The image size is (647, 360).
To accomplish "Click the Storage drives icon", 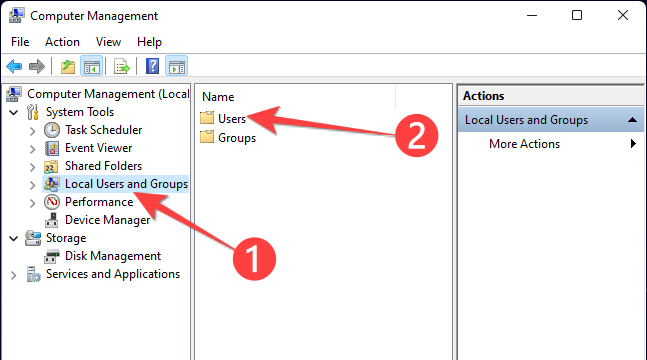I will click(x=33, y=238).
